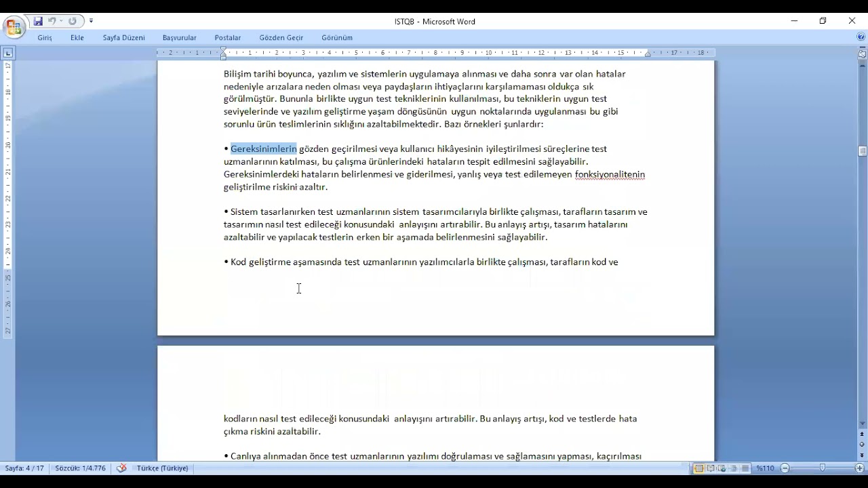This screenshot has height=488, width=868.
Task: Click the line starting with Sistem tasarlanırken
Action: click(x=435, y=212)
